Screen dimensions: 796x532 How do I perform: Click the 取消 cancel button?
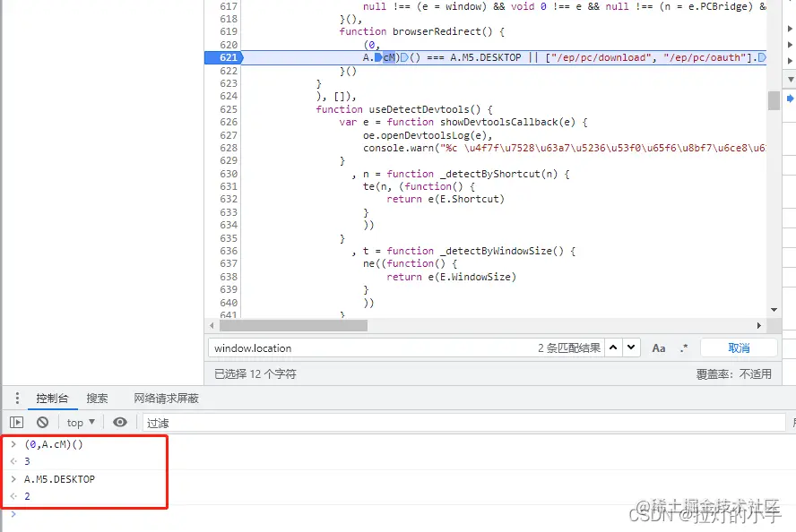click(x=739, y=348)
